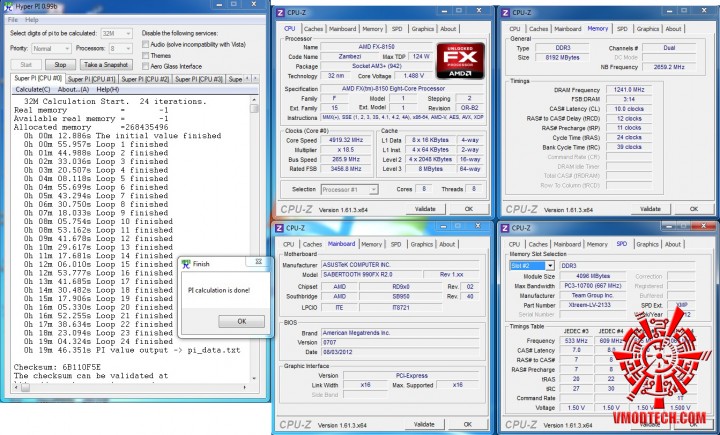
Task: Open Caches tab in SPD CPU-Z window
Action: coord(538,244)
